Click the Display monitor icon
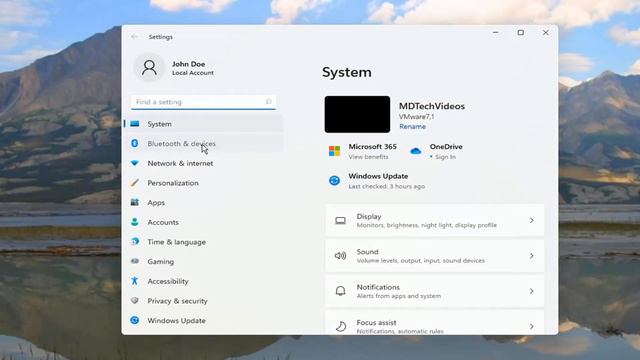The image size is (640, 360). [340, 220]
